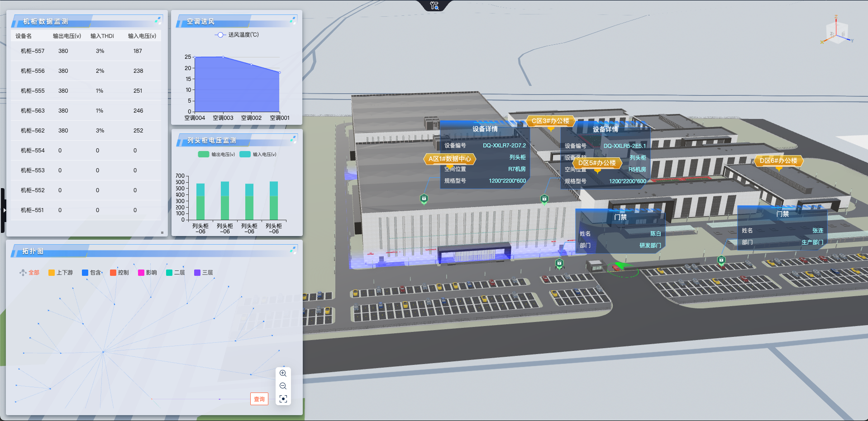Click corner icon of 列头柜电压监测 panel
Image resolution: width=868 pixels, height=421 pixels.
tap(293, 139)
